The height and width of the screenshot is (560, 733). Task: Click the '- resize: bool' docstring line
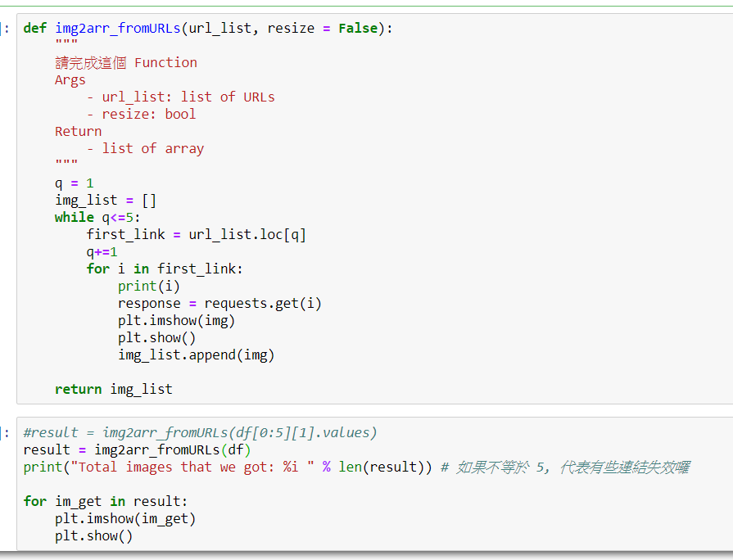tap(142, 115)
